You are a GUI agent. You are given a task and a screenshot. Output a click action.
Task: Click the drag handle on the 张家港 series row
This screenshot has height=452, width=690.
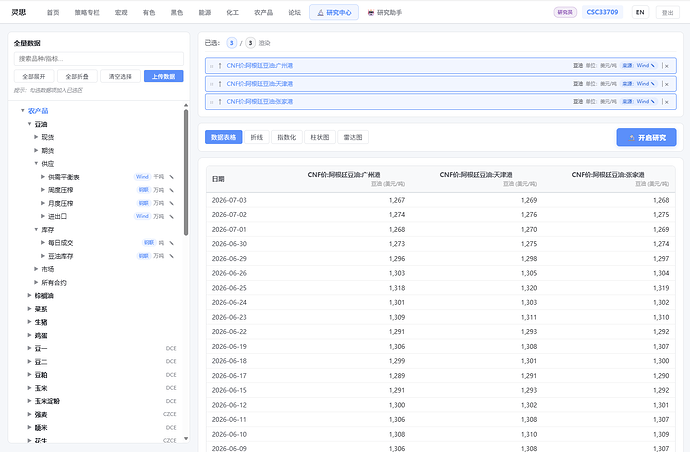(x=212, y=102)
